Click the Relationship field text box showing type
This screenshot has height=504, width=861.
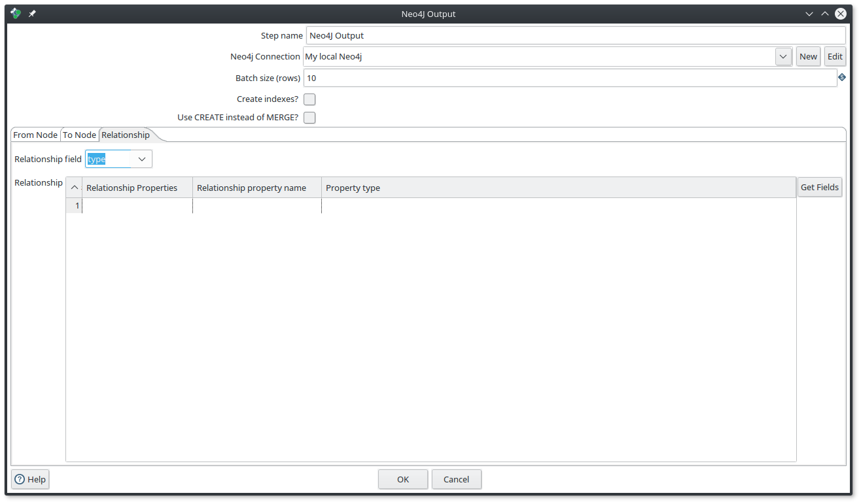[x=109, y=159]
